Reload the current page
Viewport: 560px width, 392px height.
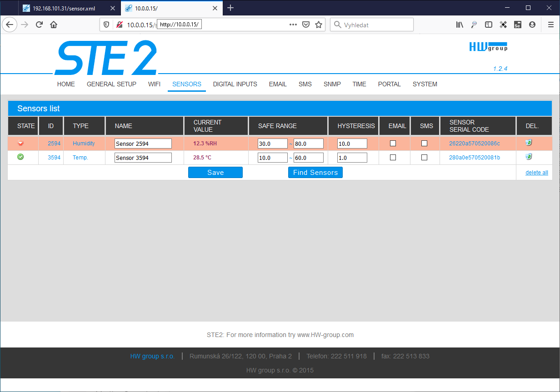click(x=39, y=25)
